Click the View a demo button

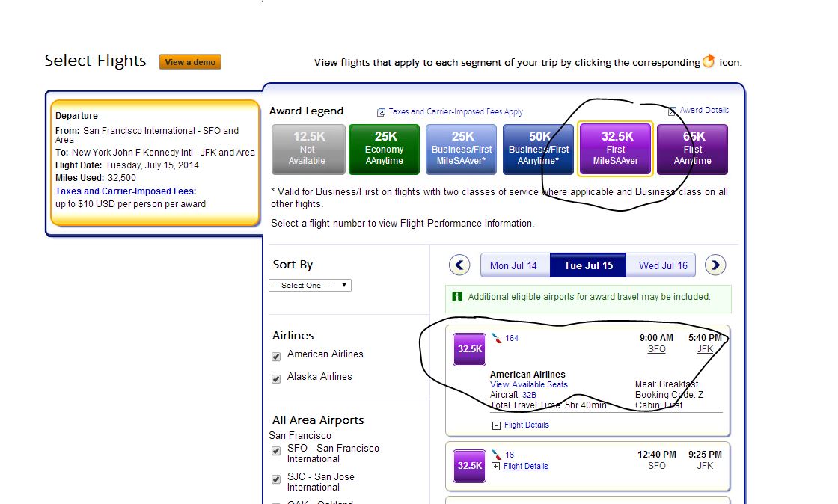click(190, 62)
